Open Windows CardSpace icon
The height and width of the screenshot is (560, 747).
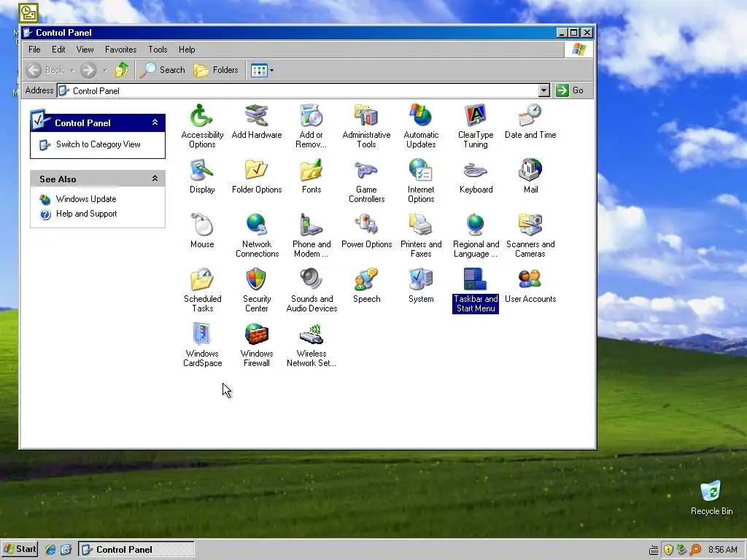click(x=202, y=335)
